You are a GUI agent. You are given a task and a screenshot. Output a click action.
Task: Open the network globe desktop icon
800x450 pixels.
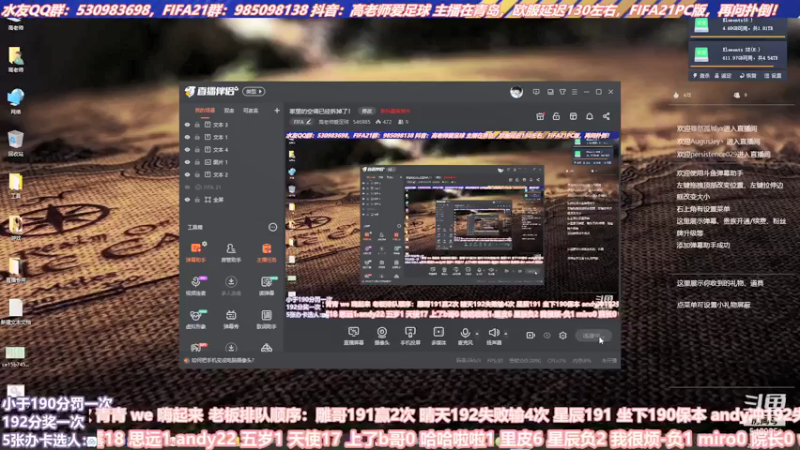click(x=16, y=101)
